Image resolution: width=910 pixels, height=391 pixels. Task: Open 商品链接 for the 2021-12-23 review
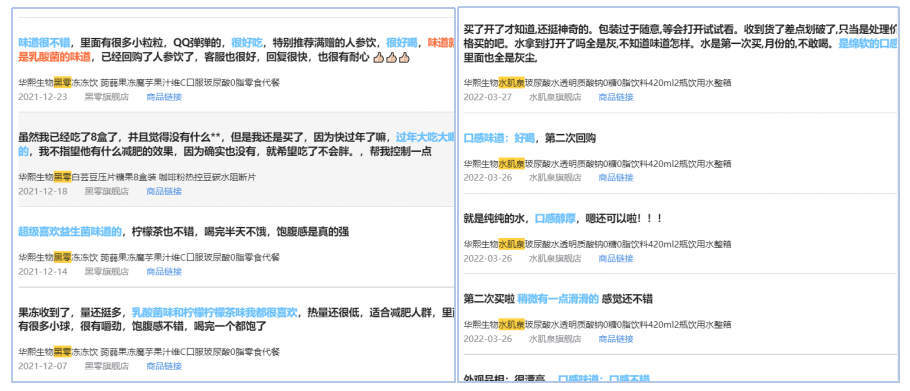[x=164, y=97]
